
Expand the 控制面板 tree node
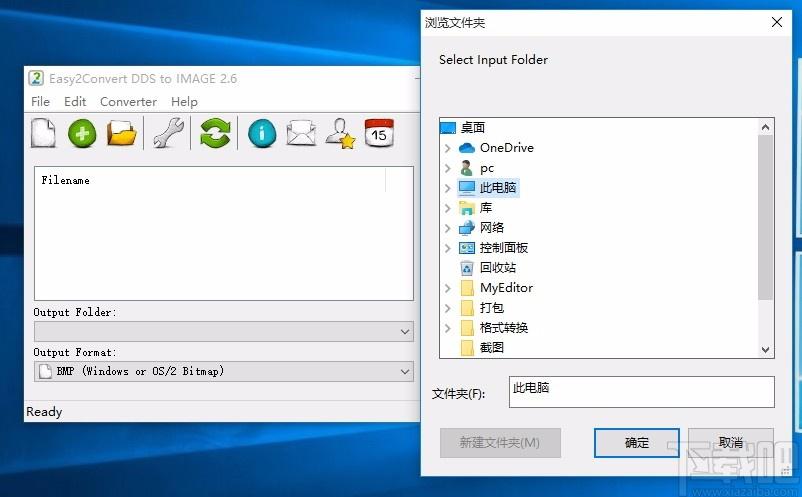448,248
